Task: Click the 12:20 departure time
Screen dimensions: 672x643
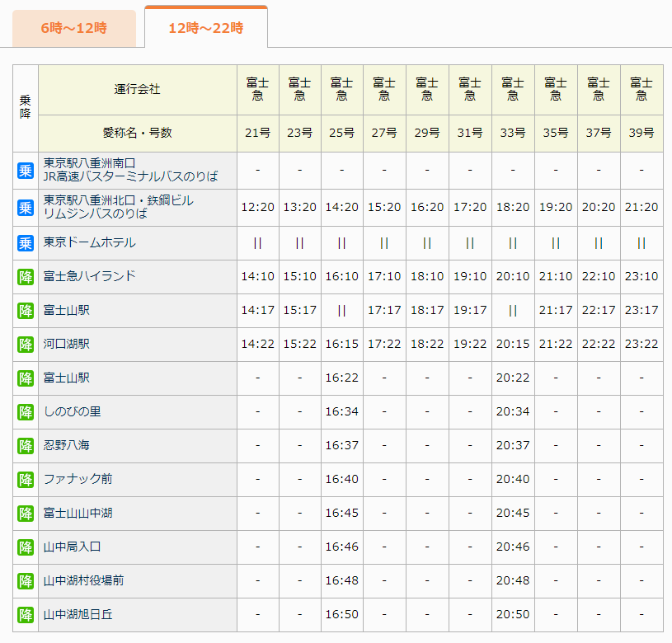Action: pyautogui.click(x=257, y=208)
